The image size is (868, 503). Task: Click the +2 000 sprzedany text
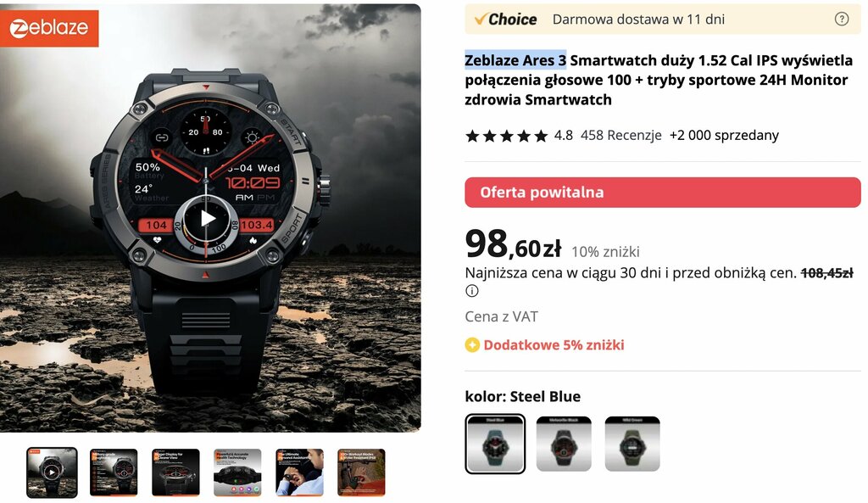pyautogui.click(x=724, y=135)
